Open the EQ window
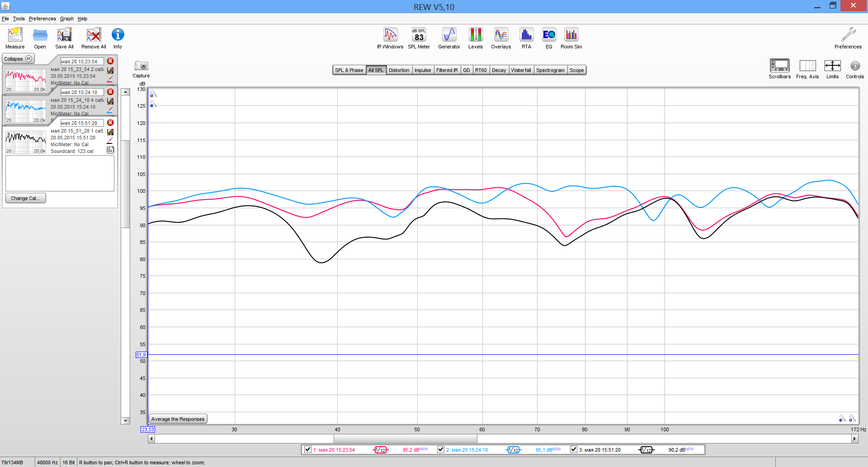This screenshot has width=868, height=467. point(549,35)
